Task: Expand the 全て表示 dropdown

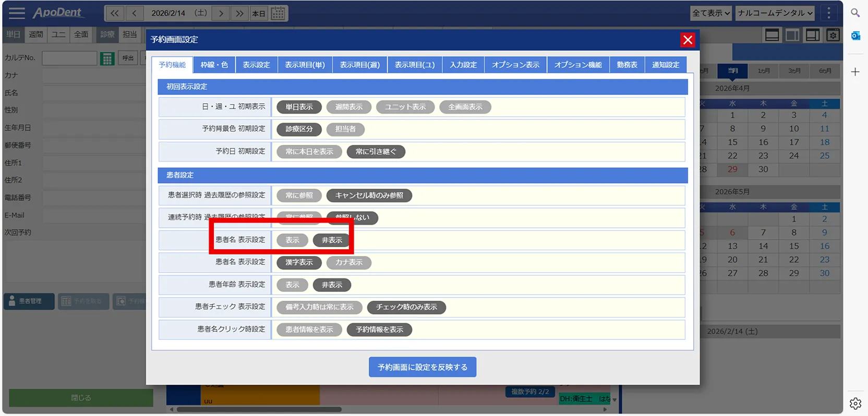Action: [x=711, y=13]
